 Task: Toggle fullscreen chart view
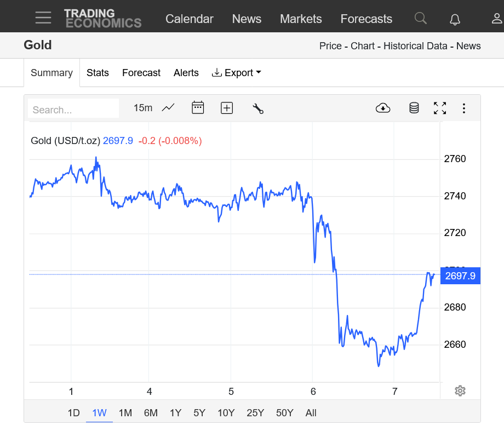440,108
